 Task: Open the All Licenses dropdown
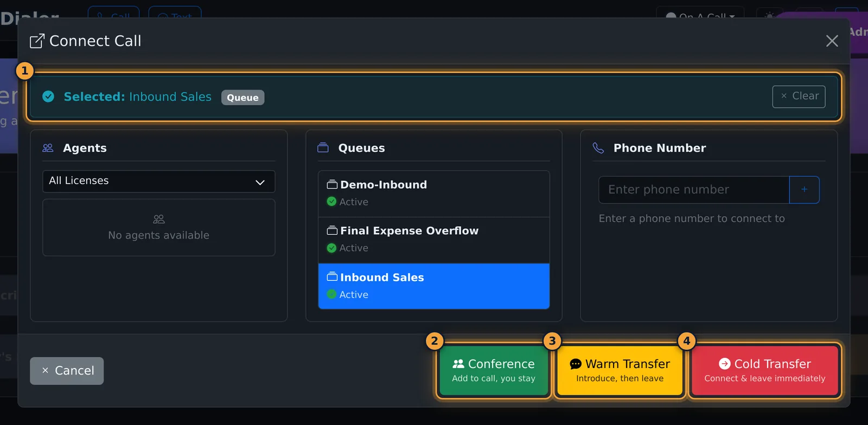click(x=159, y=181)
